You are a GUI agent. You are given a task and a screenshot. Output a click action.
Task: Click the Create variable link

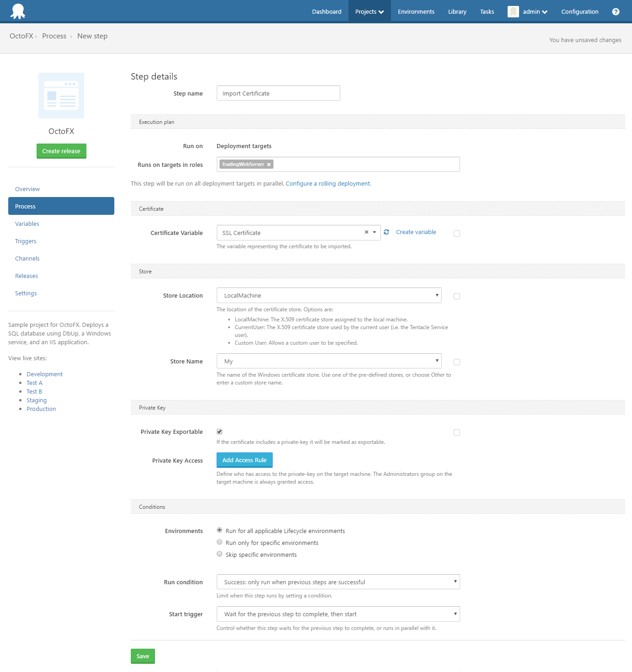pos(416,232)
